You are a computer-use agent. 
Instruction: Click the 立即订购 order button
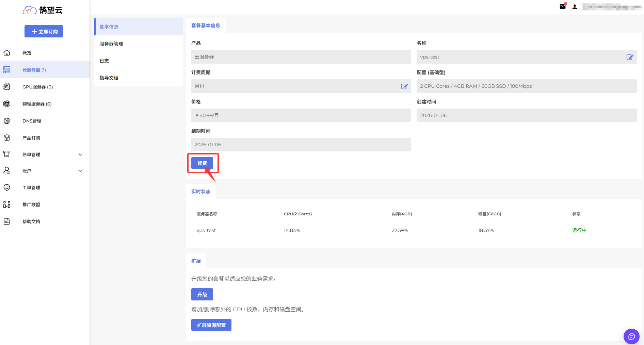coord(44,32)
